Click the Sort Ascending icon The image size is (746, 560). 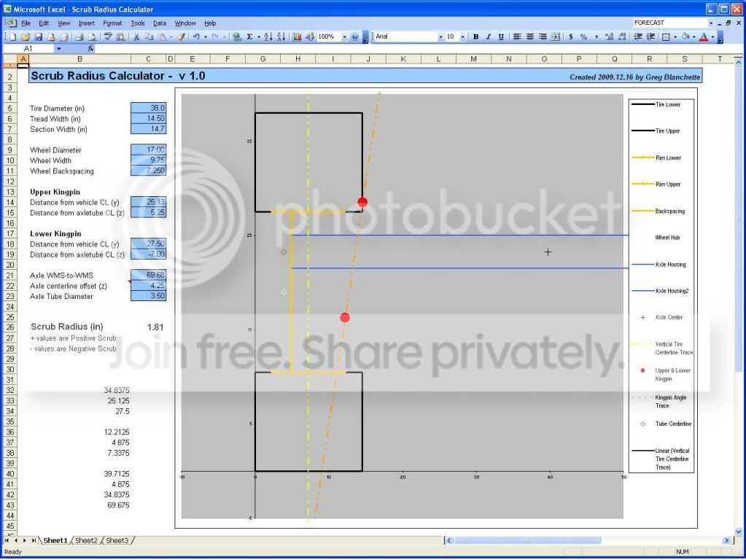(x=268, y=36)
